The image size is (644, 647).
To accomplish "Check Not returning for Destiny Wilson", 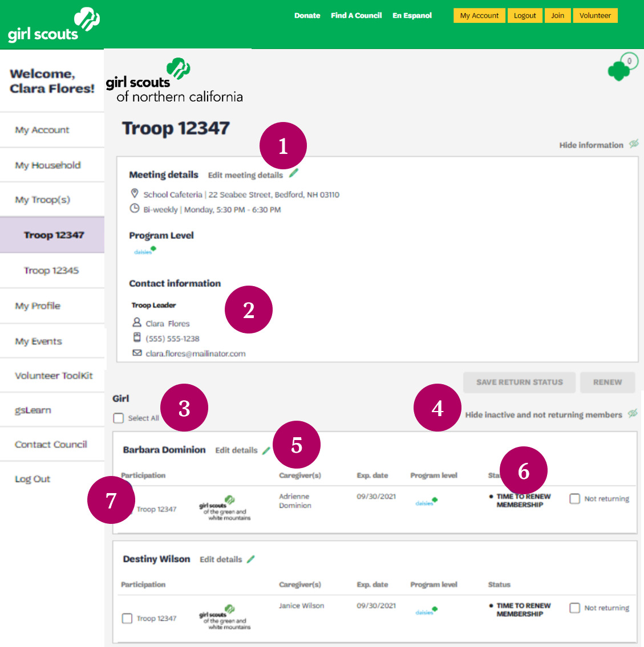I will click(574, 608).
